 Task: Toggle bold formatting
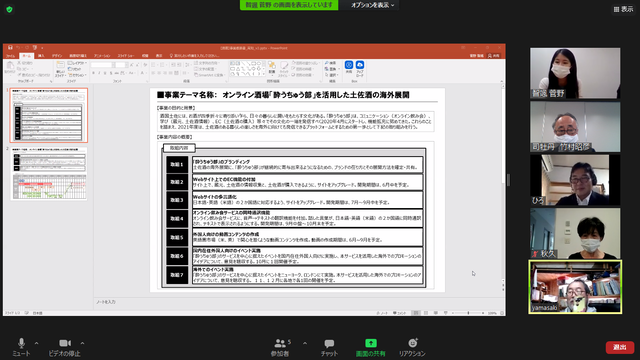click(x=93, y=73)
